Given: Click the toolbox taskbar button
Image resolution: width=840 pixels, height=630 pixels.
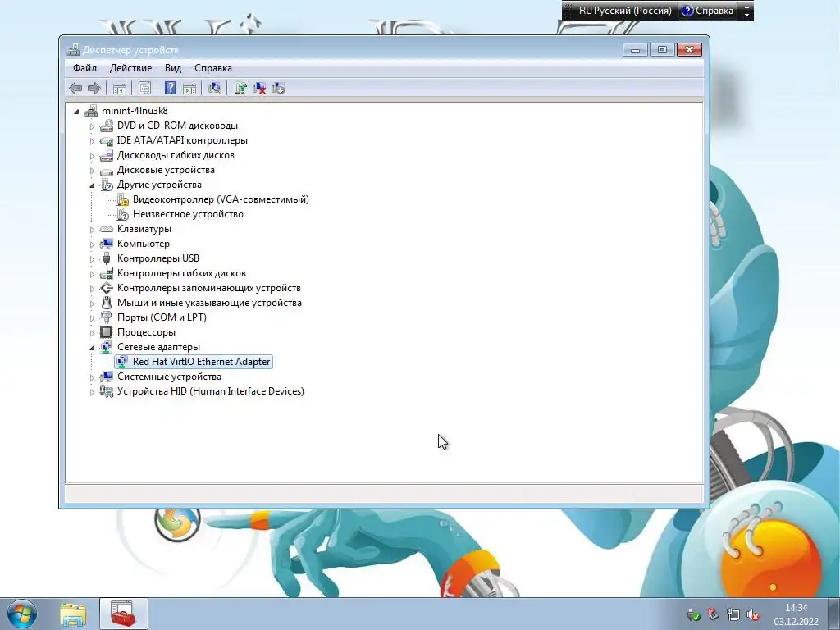Looking at the screenshot, I should pyautogui.click(x=123, y=614).
